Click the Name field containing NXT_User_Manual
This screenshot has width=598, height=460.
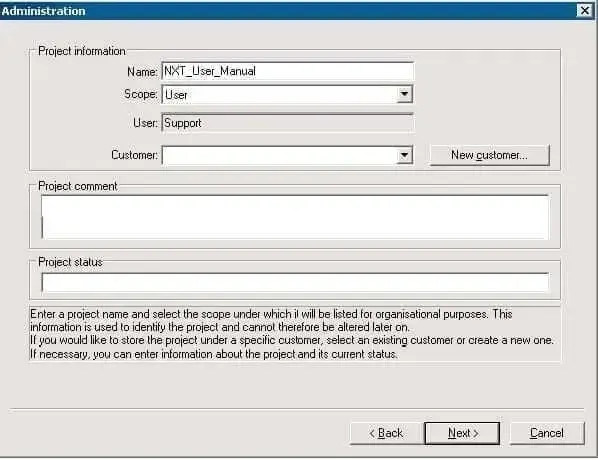click(x=288, y=71)
